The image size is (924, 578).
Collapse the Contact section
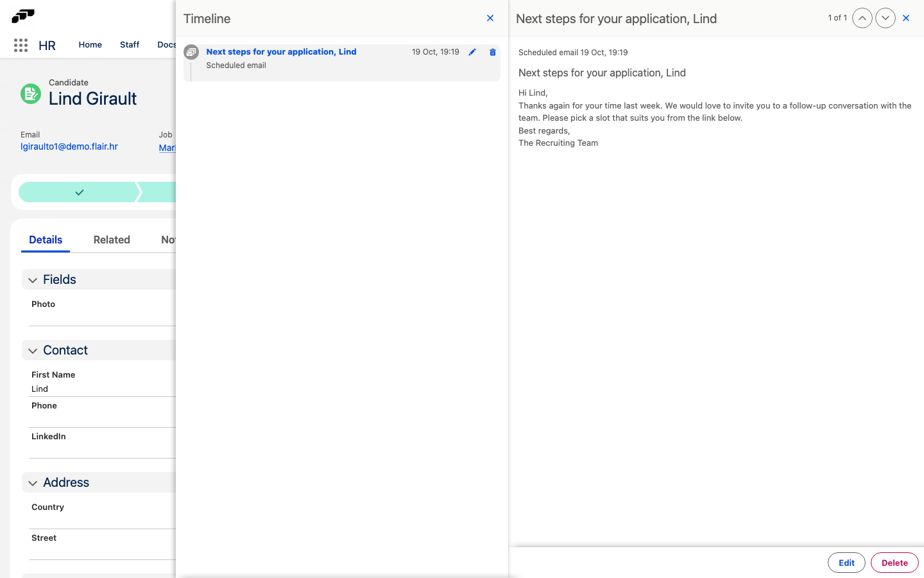(x=33, y=351)
